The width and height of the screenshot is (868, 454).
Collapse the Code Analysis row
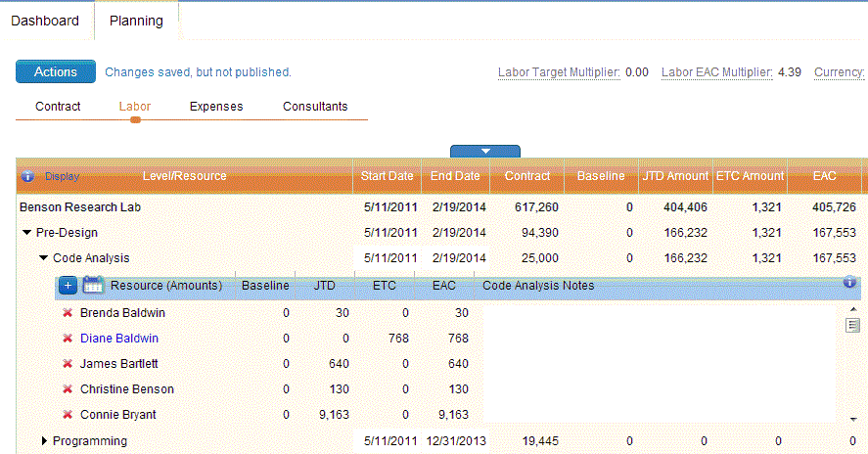click(44, 258)
